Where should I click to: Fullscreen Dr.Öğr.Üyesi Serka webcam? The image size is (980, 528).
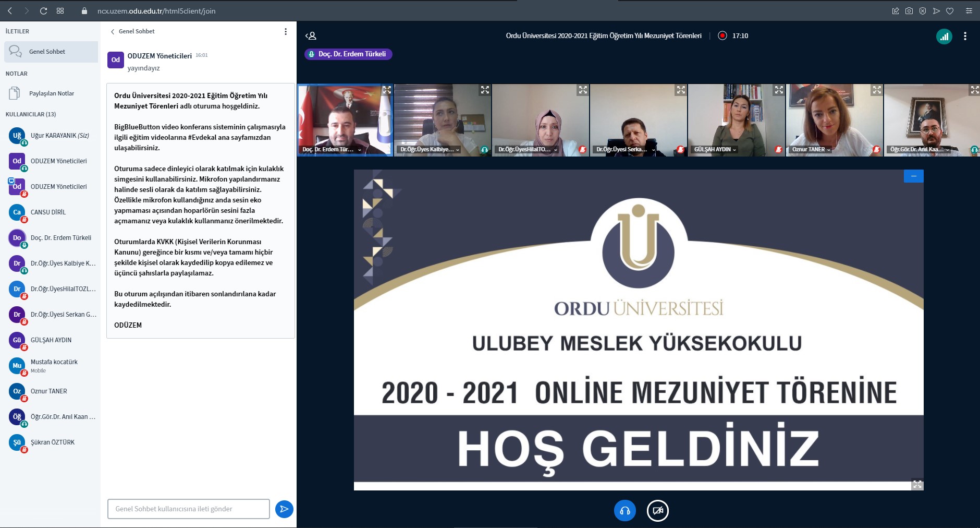(x=681, y=90)
